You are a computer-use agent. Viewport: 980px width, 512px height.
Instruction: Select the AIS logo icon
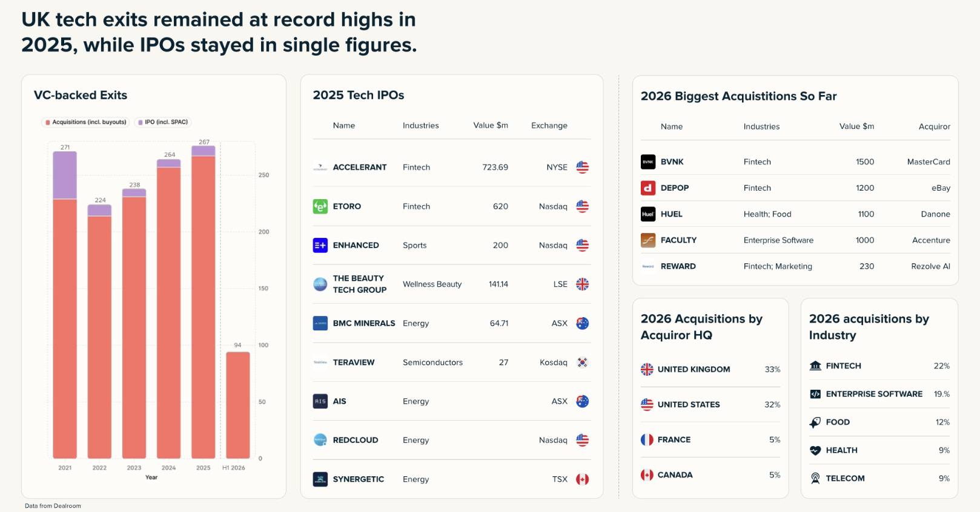pyautogui.click(x=320, y=401)
